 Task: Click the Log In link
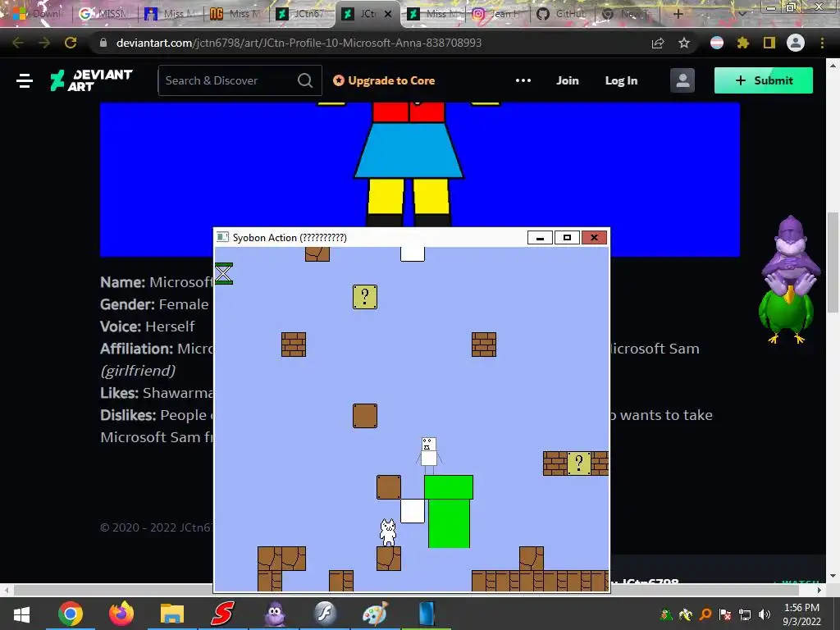pos(621,80)
